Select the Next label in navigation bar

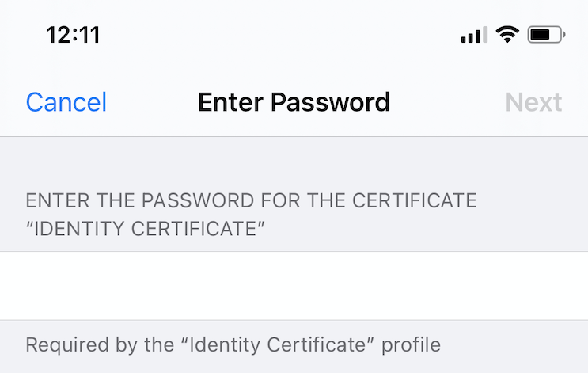(533, 102)
